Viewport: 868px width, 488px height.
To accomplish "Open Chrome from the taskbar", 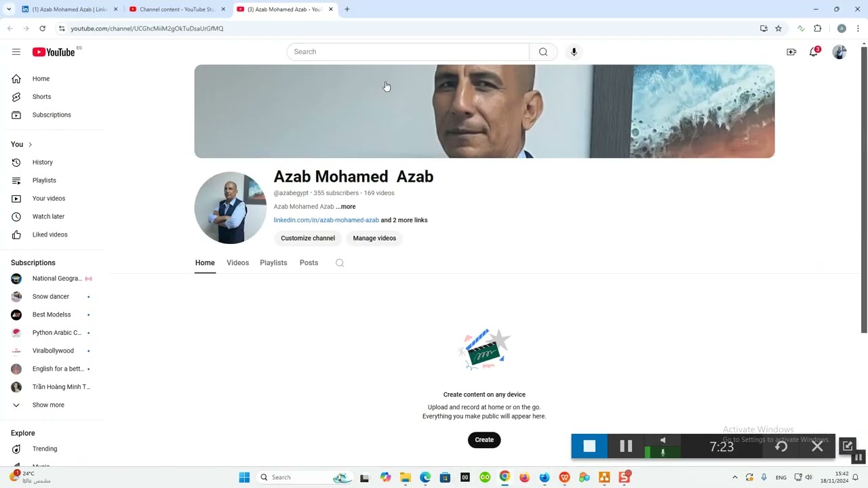I will (x=505, y=477).
